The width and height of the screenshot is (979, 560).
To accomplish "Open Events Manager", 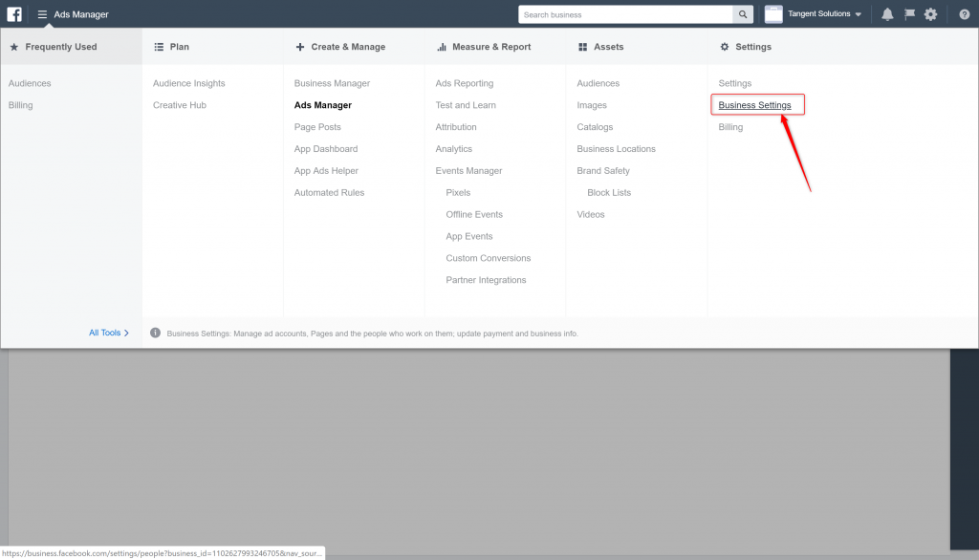I will pyautogui.click(x=468, y=170).
